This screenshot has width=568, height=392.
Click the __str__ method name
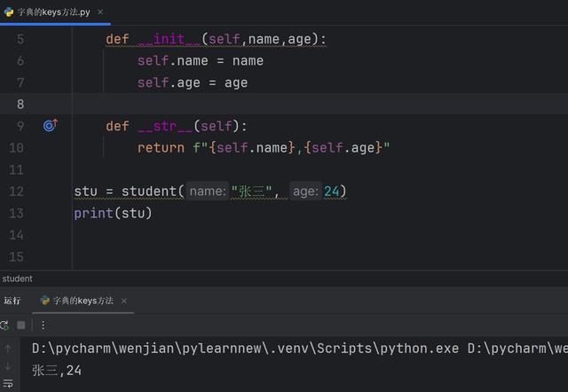click(165, 126)
